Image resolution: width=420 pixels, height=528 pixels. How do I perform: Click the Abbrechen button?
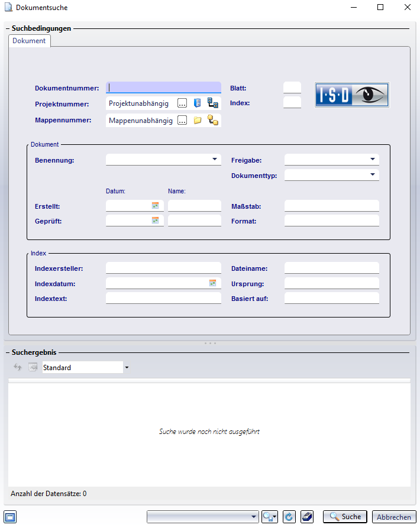pos(394,517)
